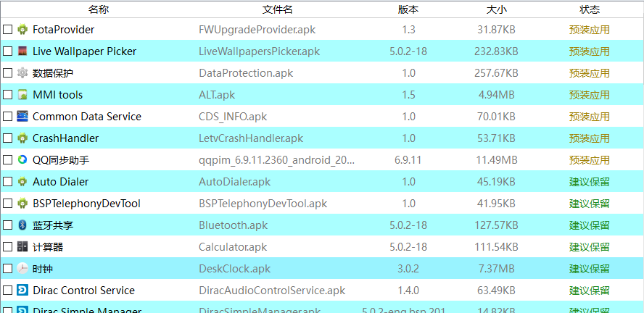This screenshot has height=313, width=644.
Task: Check the FotaProvider checkbox
Action: click(7, 30)
